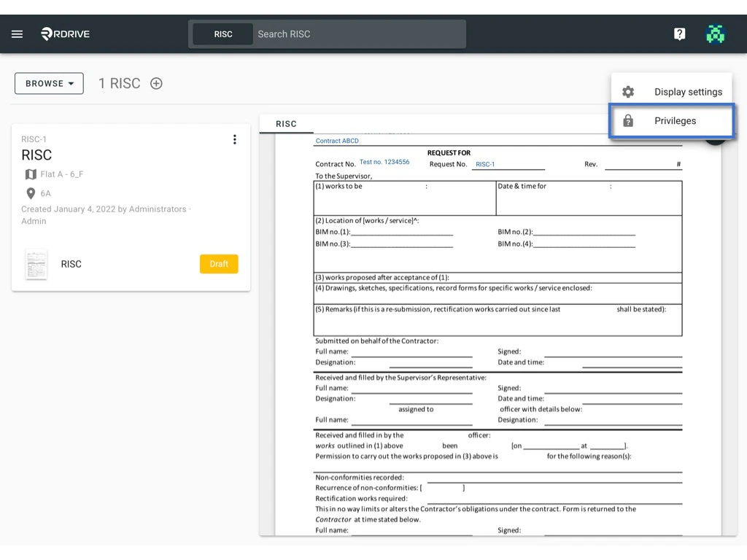Click 'Created January 4, 2022 by Administrators' text
Viewport: 747px width, 560px height.
[x=104, y=209]
